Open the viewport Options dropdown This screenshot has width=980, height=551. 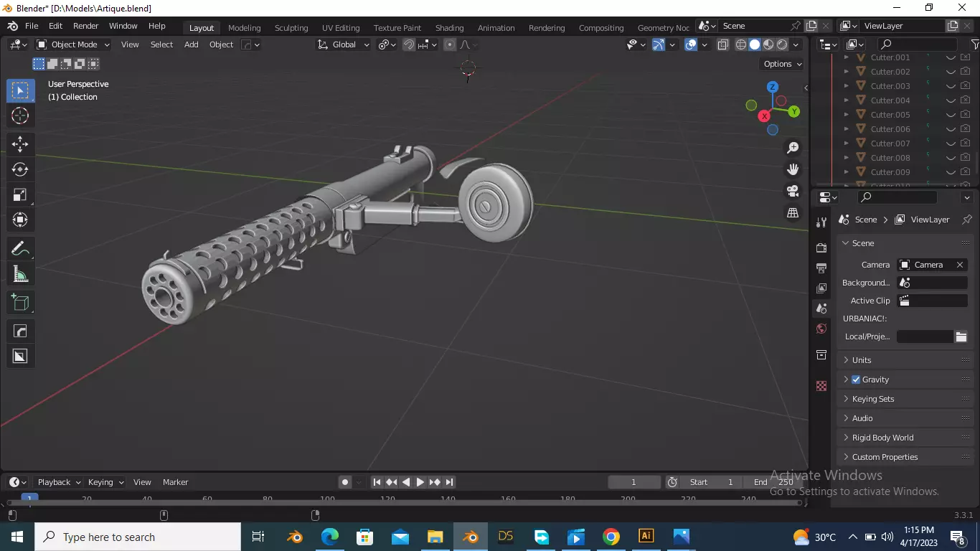(x=782, y=64)
